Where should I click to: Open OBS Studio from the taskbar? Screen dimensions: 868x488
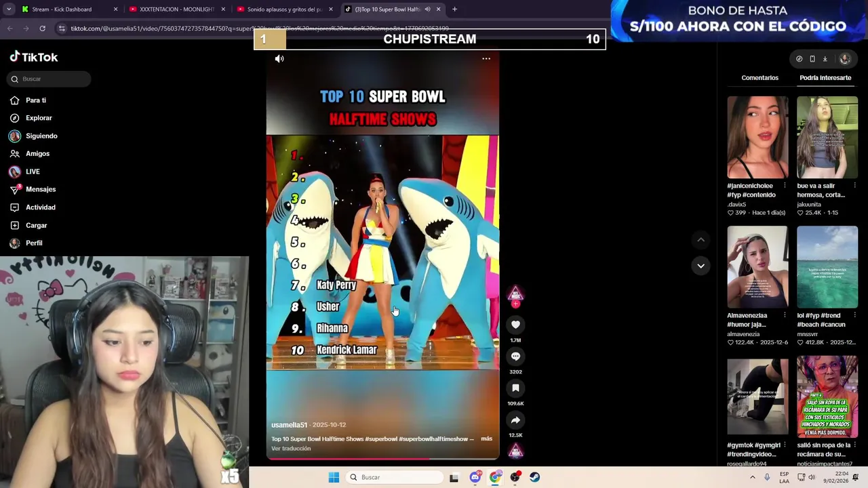[x=515, y=477]
